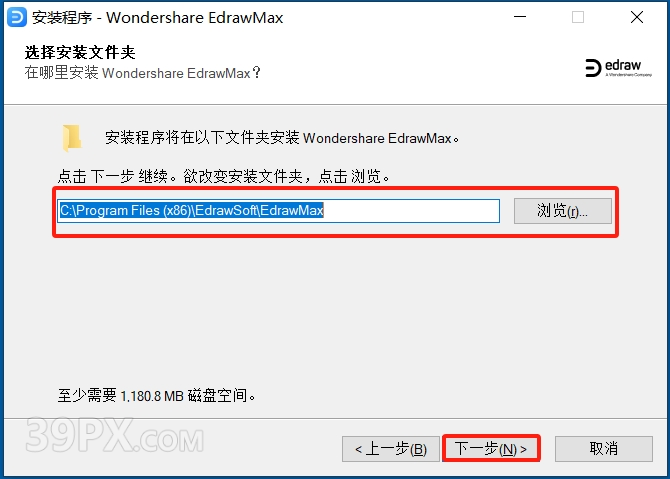670x479 pixels.
Task: Click the 在哪里安装 Wondershare EdrawMax question text
Action: 142,73
